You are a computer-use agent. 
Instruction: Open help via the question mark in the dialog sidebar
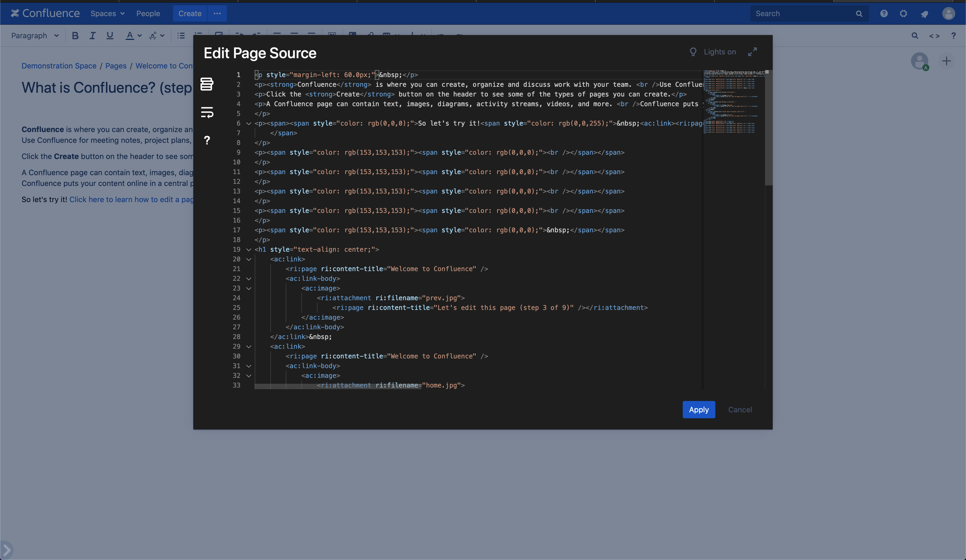pos(207,140)
